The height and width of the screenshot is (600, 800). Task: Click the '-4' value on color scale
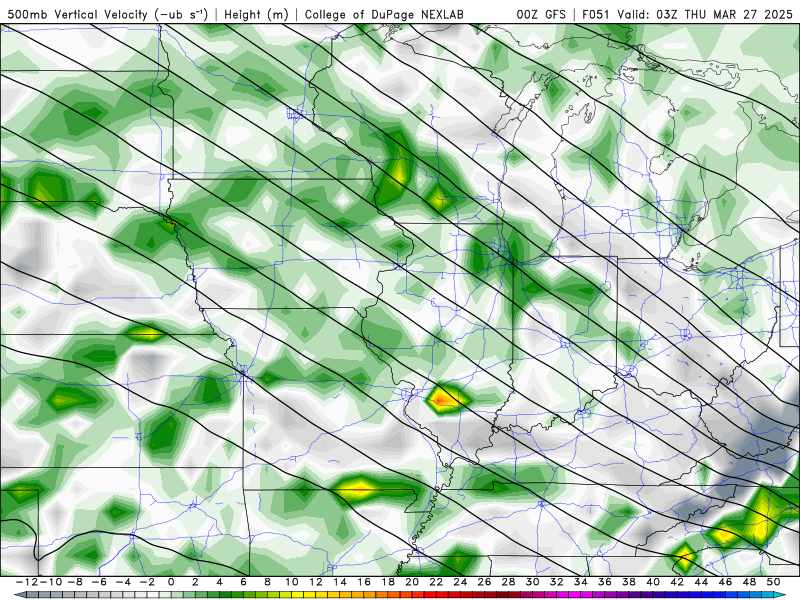(x=122, y=582)
